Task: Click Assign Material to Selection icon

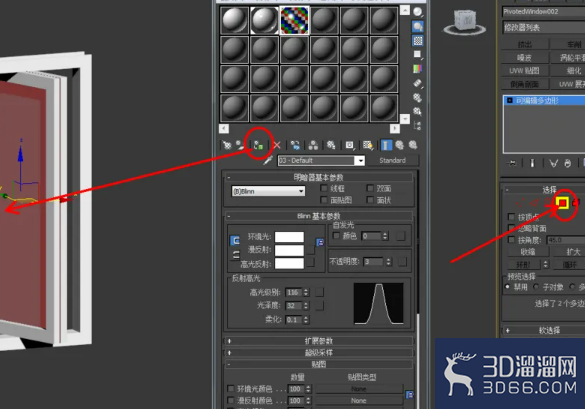Action: [258, 145]
